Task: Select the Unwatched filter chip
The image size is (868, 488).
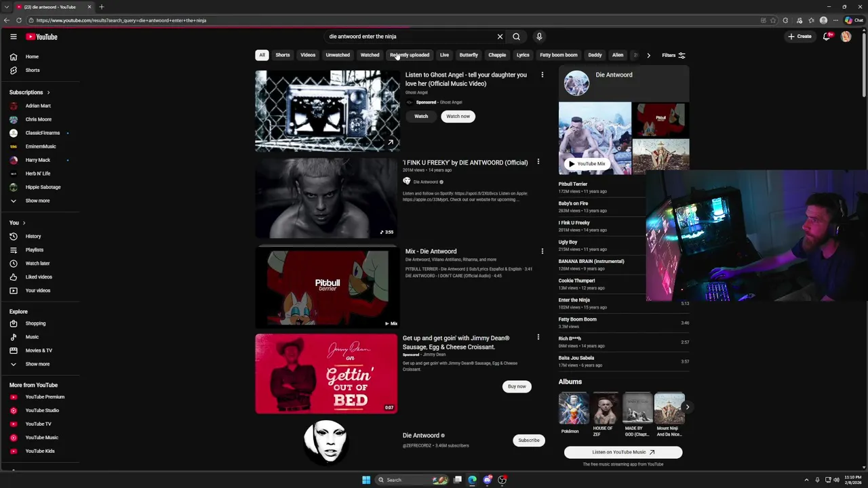Action: [x=338, y=55]
